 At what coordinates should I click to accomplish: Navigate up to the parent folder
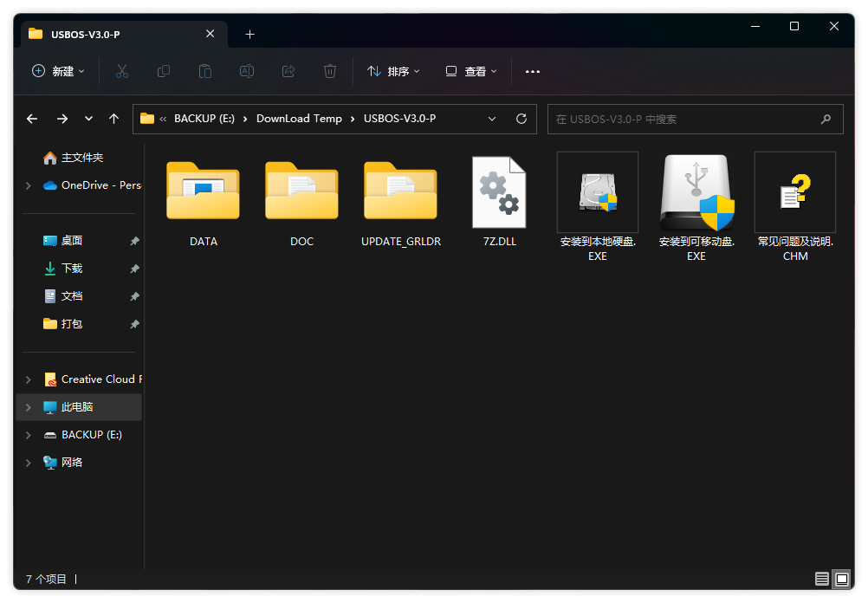(x=113, y=119)
